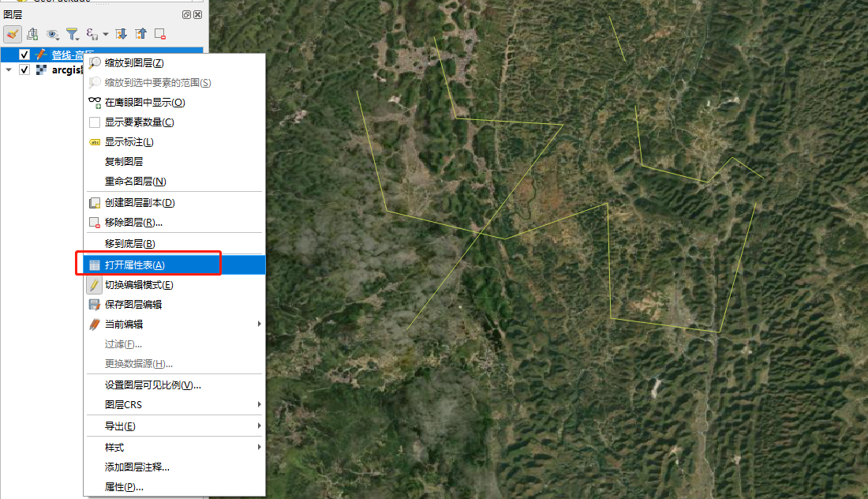
Task: Open the expression filter dropdown arrow
Action: [106, 34]
